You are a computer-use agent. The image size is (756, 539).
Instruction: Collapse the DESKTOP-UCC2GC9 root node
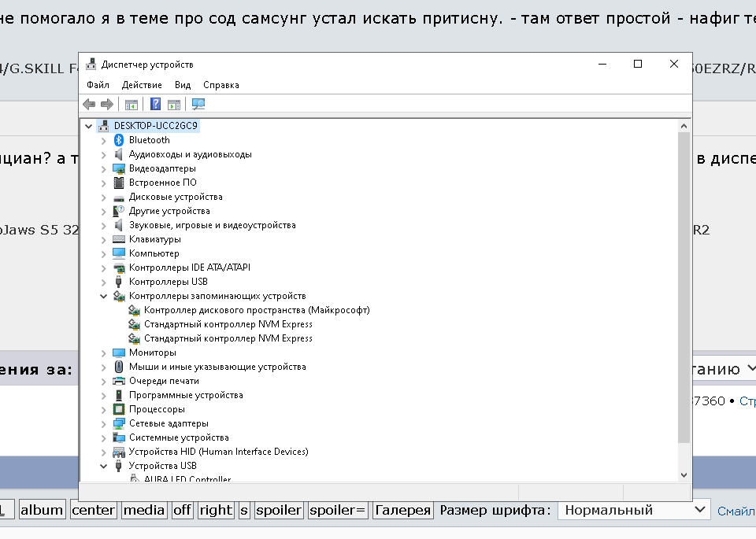pos(89,126)
